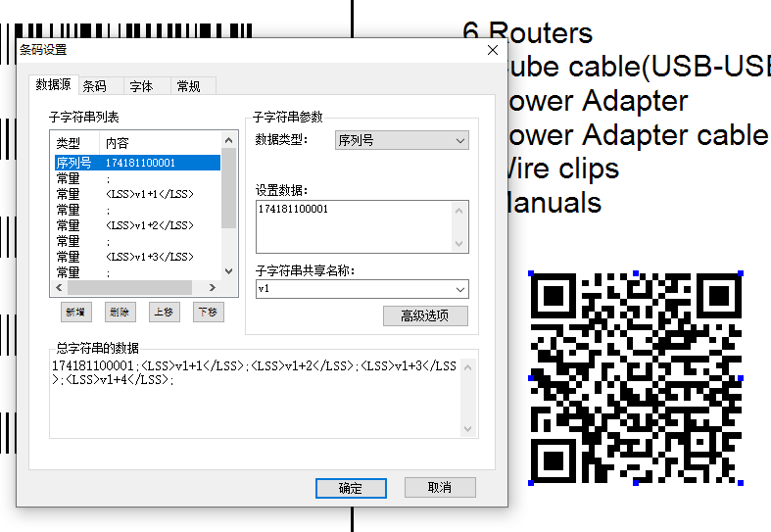This screenshot has height=532, width=771.
Task: Select the <LSS>v1+3</LSS> row
Action: (137, 257)
